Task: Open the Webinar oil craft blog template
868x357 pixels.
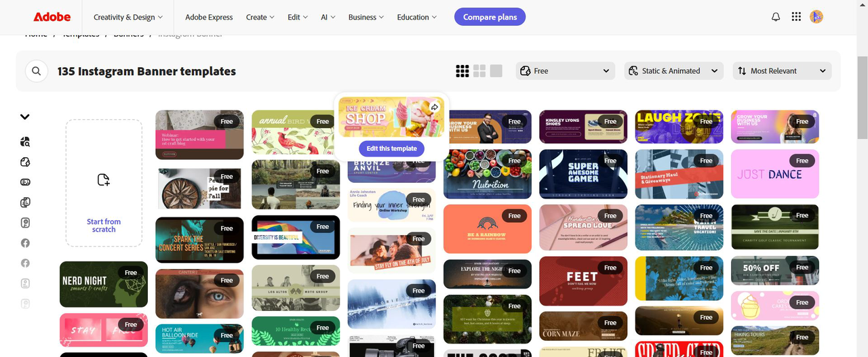Action: coord(199,135)
